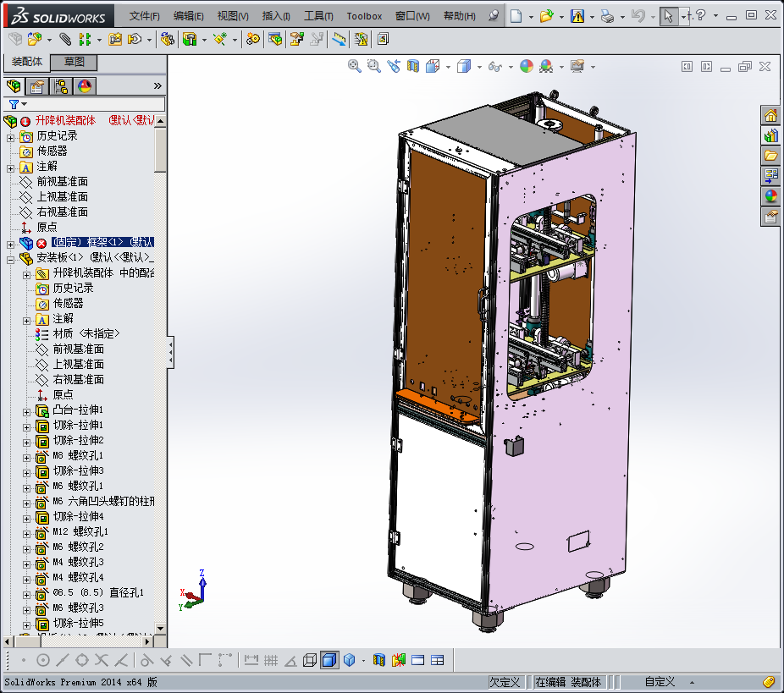Switch to the 装配体 tab
The image size is (784, 693).
tap(27, 62)
